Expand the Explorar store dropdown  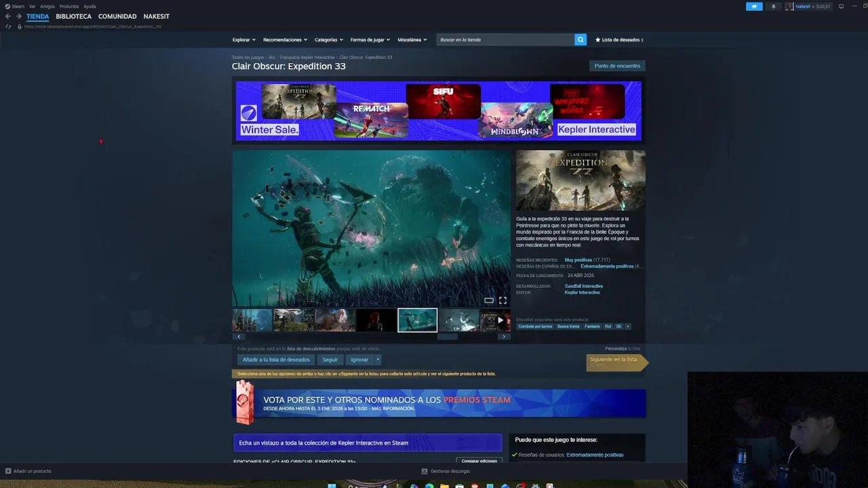[x=244, y=40]
